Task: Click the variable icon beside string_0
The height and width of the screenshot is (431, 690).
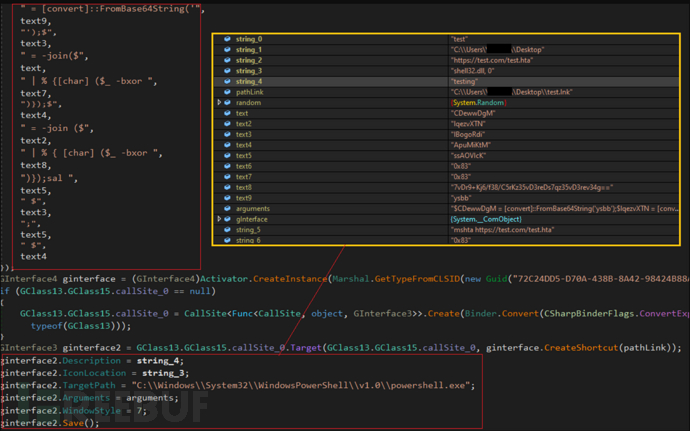Action: [x=227, y=39]
